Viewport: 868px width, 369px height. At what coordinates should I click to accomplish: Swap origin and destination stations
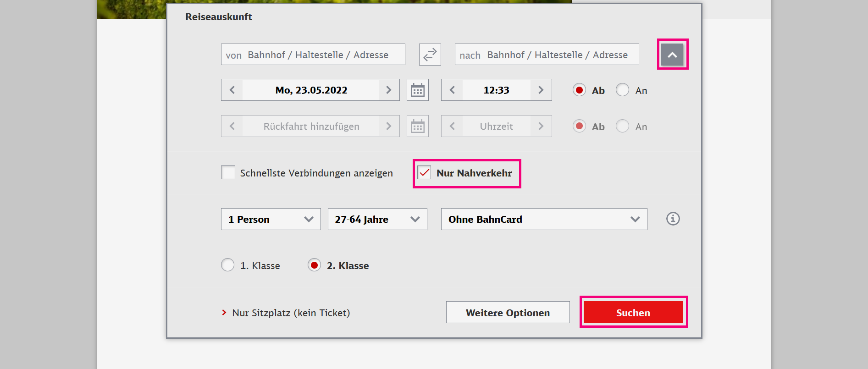point(430,55)
